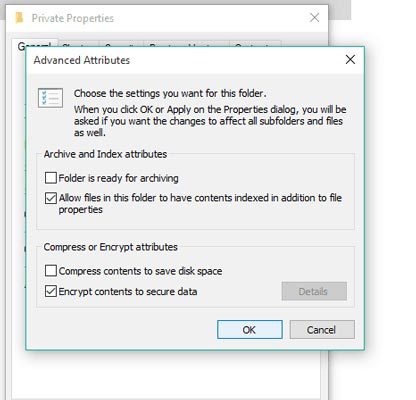Viewport: 416px width, 400px height.
Task: Click the Archive and Index attributes group label
Action: click(x=105, y=154)
